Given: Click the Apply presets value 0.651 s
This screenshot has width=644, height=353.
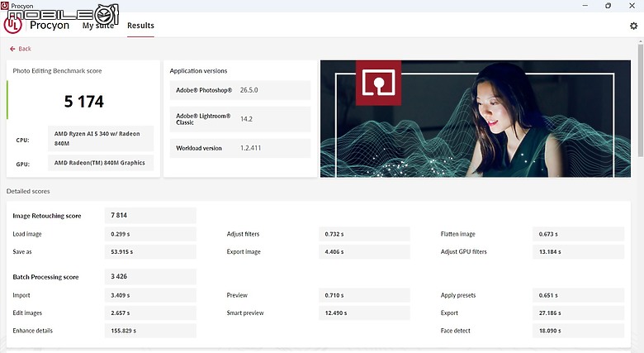Looking at the screenshot, I should pyautogui.click(x=578, y=295).
